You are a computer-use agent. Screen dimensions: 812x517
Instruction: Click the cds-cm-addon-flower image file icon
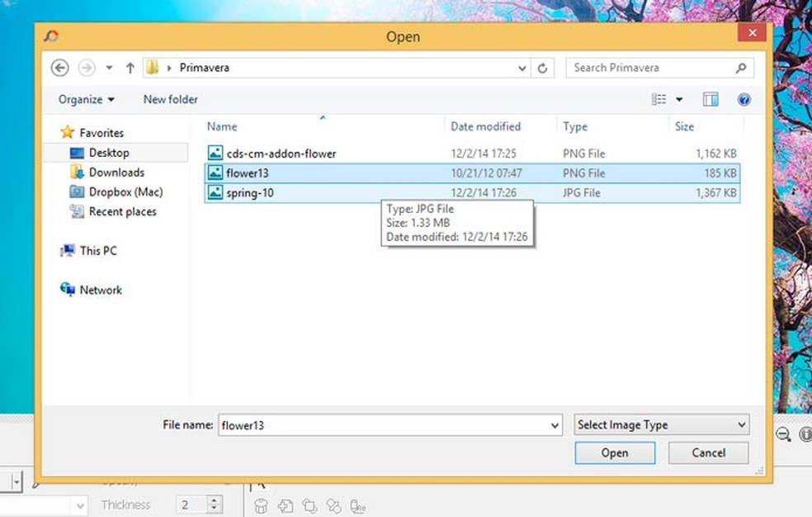click(215, 153)
